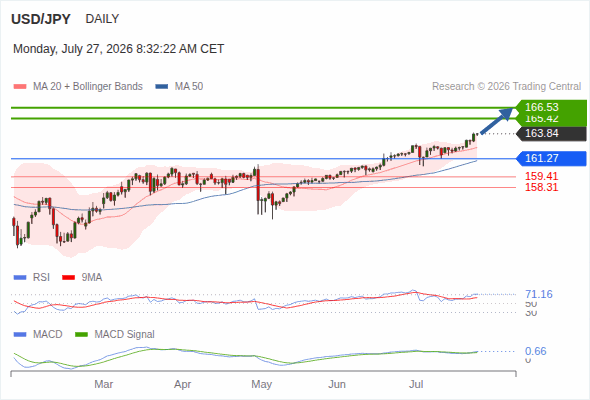
Task: Click the USD/JPY chart title
Action: tap(41, 19)
